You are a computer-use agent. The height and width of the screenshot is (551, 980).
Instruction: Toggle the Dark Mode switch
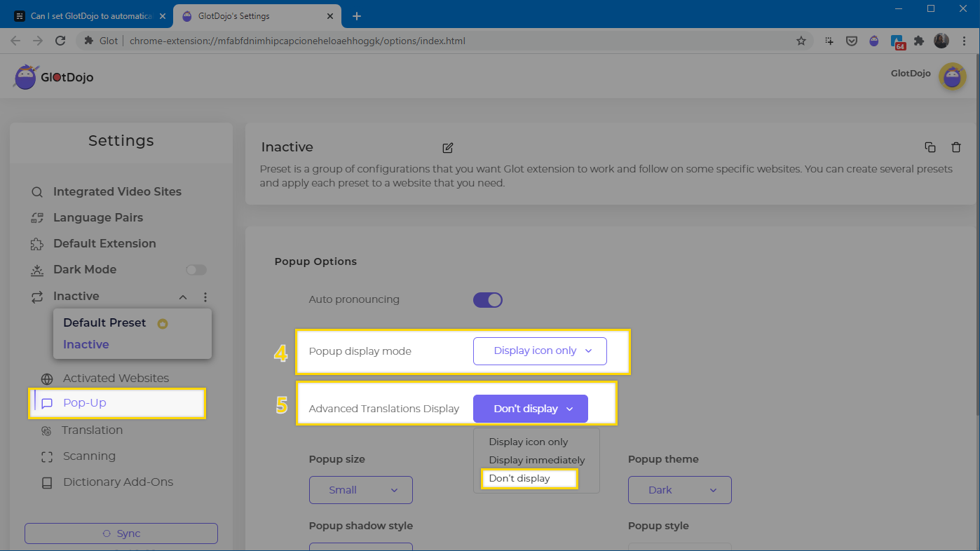[x=196, y=270]
